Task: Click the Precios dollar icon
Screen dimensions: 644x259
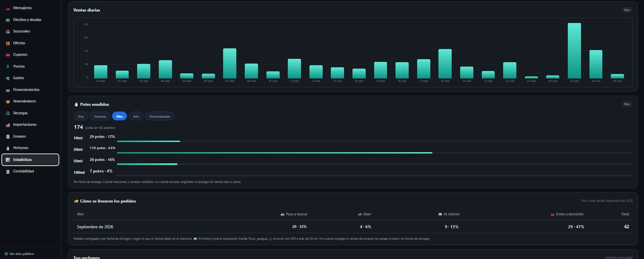Action: (x=8, y=67)
